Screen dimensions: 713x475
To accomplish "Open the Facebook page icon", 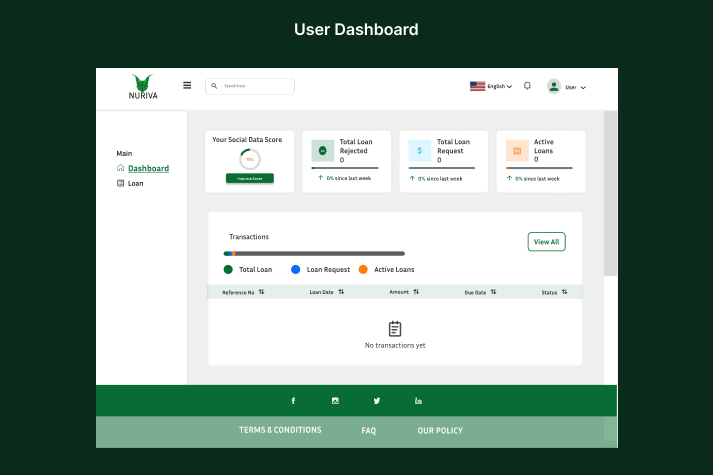I will tap(293, 401).
